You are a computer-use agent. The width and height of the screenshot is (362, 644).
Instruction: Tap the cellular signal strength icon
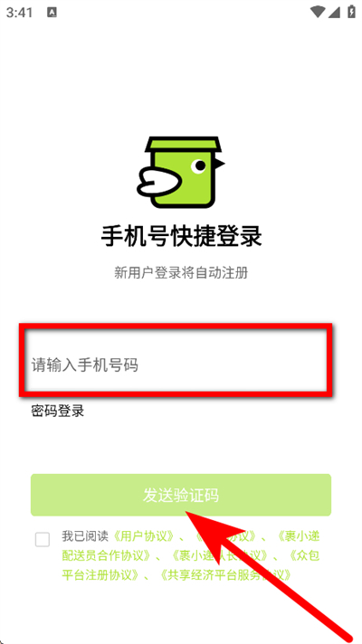335,13
